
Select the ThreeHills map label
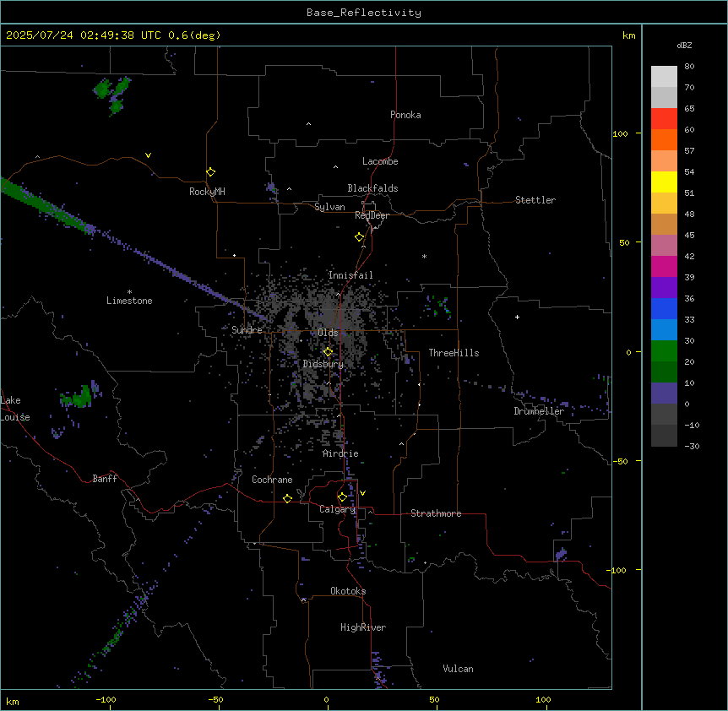(454, 353)
